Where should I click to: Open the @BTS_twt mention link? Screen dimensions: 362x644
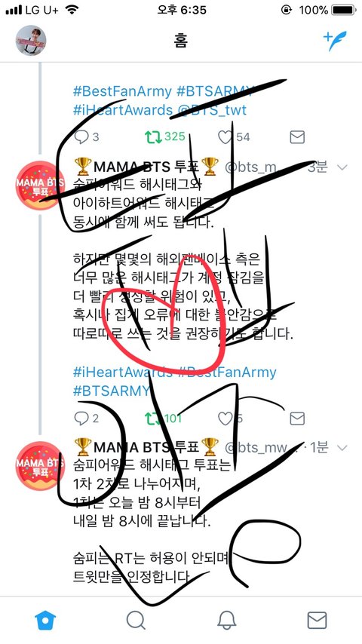coord(212,110)
